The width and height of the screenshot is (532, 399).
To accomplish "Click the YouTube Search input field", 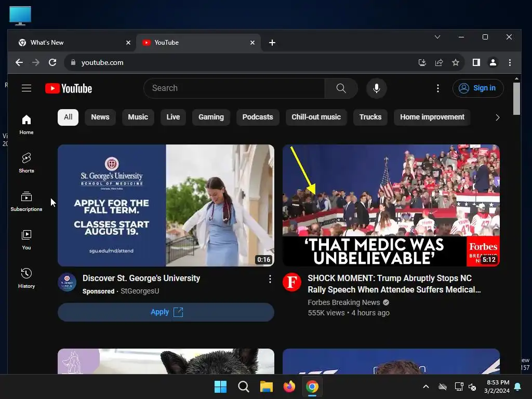I will (x=234, y=88).
